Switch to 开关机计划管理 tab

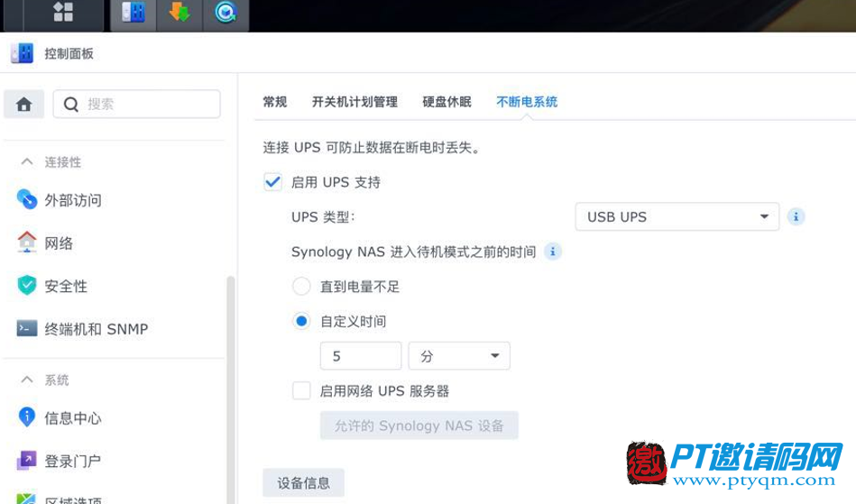pyautogui.click(x=354, y=102)
